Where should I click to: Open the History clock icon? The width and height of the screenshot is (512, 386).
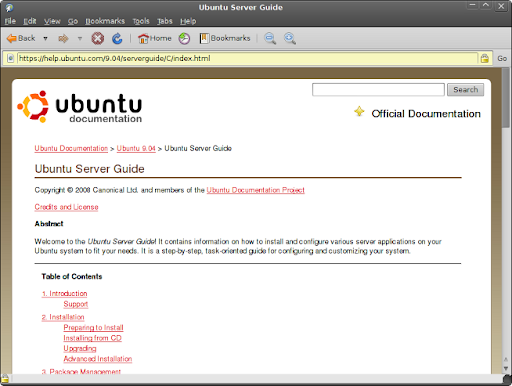(184, 38)
